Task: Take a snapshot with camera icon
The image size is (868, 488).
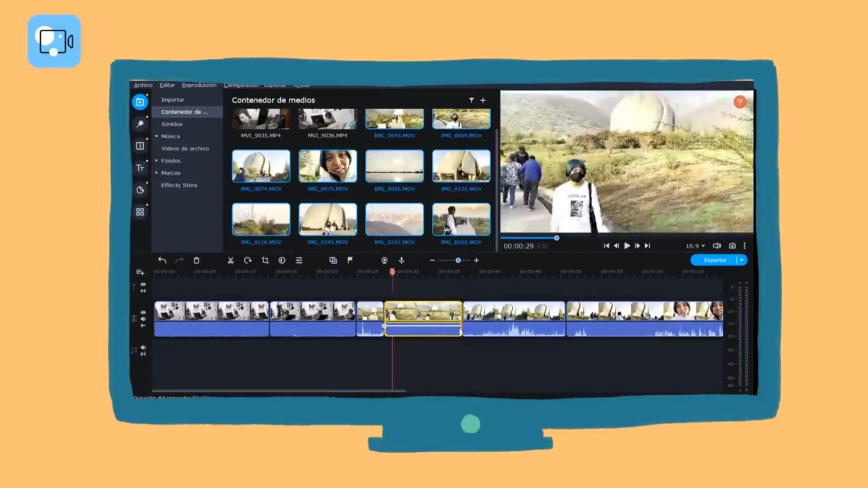Action: click(732, 246)
